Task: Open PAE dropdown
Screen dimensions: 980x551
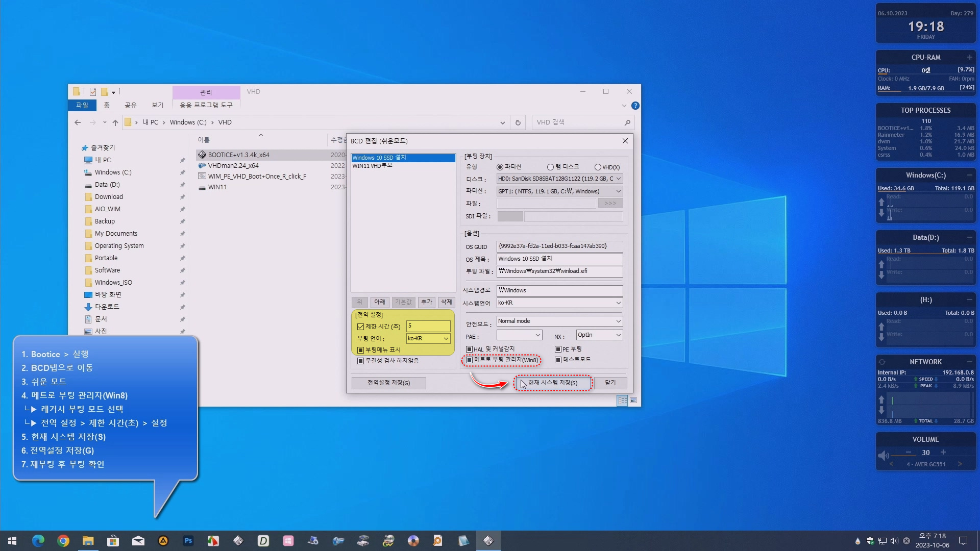Action: (x=519, y=335)
